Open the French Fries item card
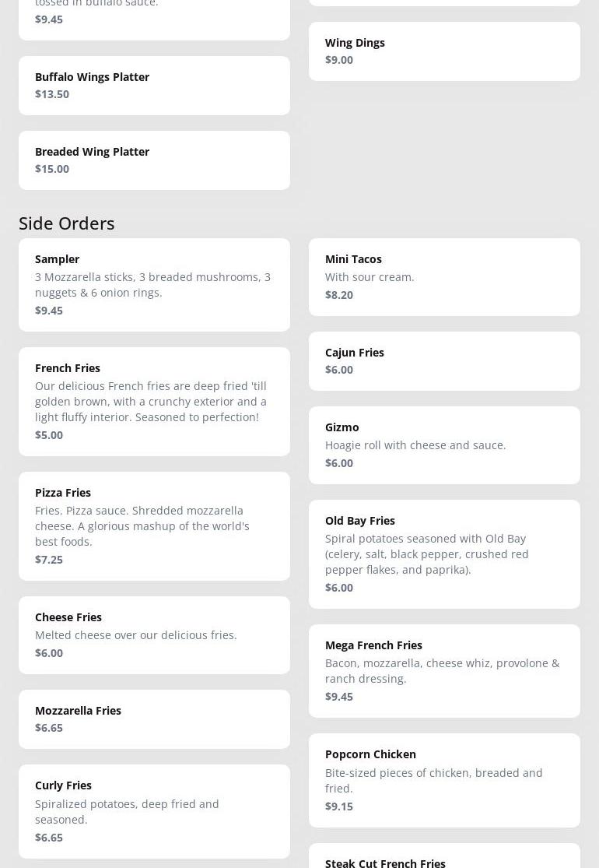Screen dimensions: 599x868 [154, 402]
